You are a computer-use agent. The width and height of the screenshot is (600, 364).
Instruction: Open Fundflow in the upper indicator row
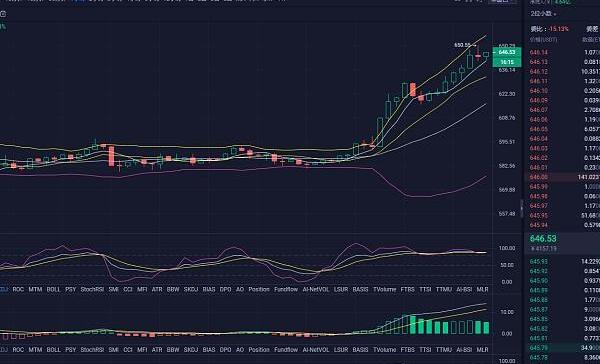pyautogui.click(x=286, y=289)
